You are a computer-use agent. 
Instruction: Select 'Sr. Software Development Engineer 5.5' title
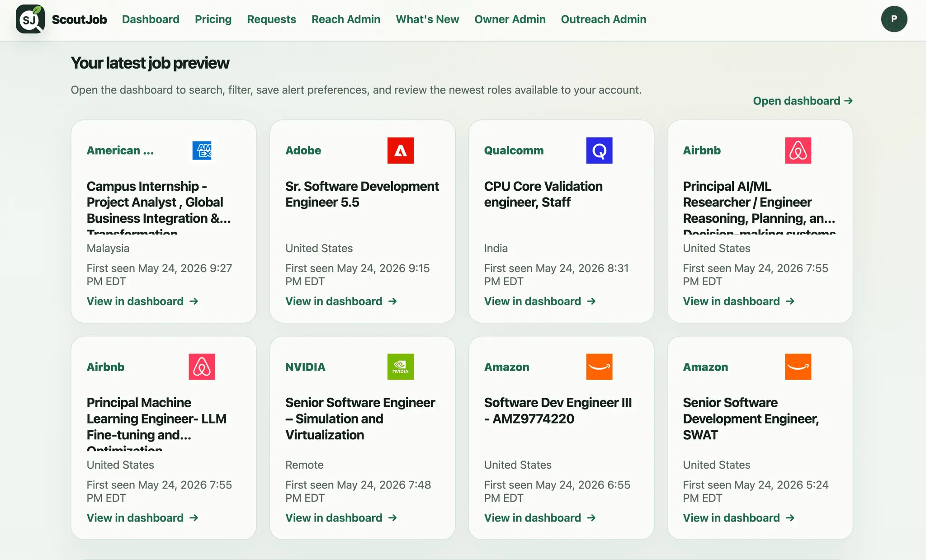click(362, 194)
